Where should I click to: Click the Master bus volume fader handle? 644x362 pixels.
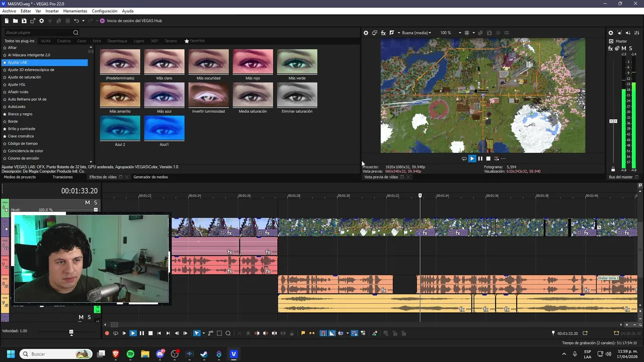(613, 121)
